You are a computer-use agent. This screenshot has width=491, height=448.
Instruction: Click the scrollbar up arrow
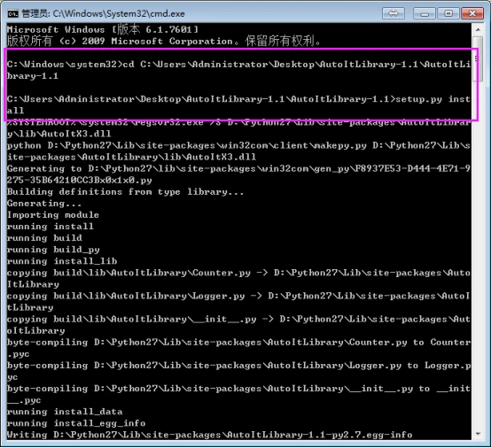point(478,29)
